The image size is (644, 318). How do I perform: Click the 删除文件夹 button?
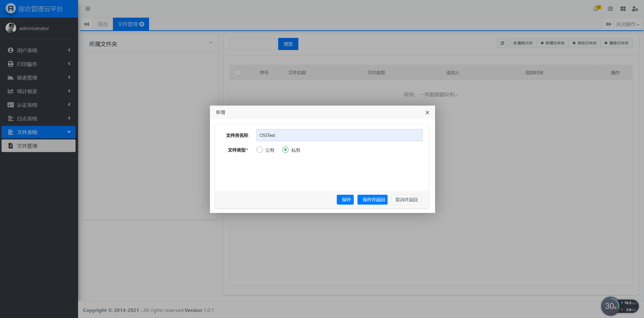(616, 43)
